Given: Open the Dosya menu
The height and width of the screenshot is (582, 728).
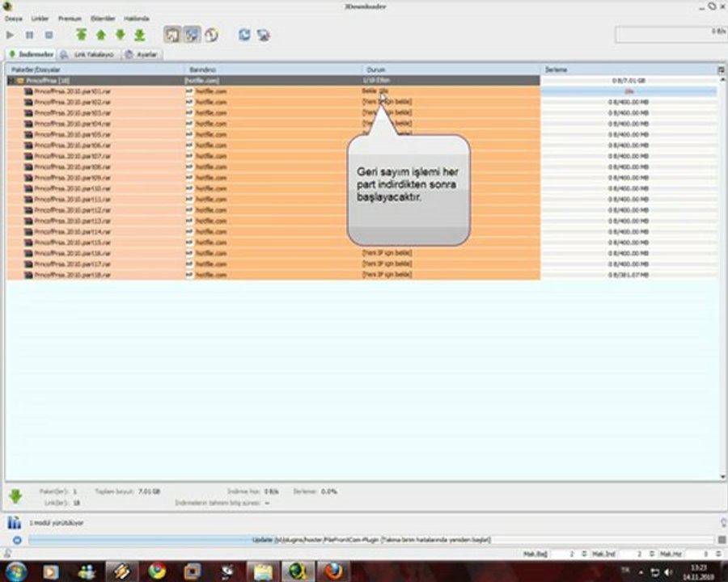Looking at the screenshot, I should pyautogui.click(x=14, y=19).
